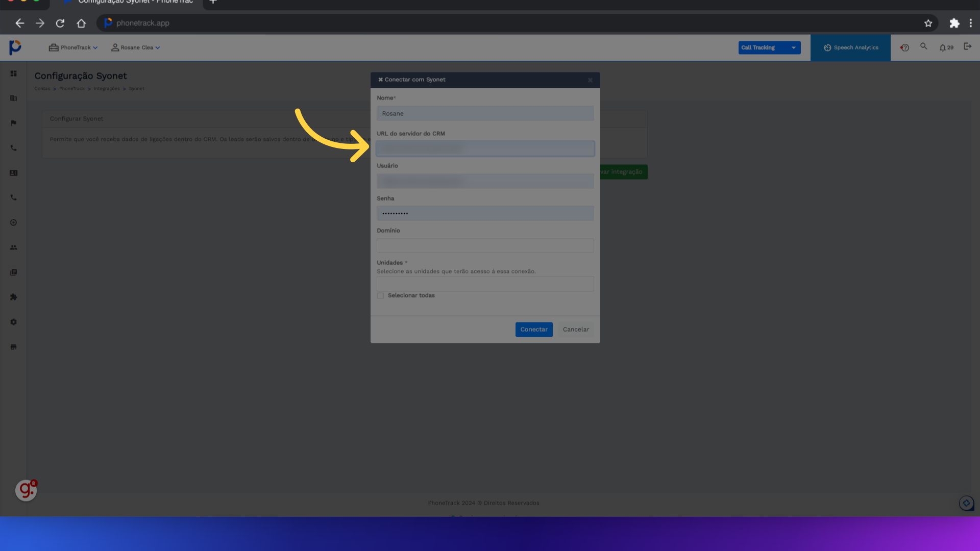980x551 pixels.
Task: Toggle the Selecionar todas checkbox
Action: tap(380, 296)
